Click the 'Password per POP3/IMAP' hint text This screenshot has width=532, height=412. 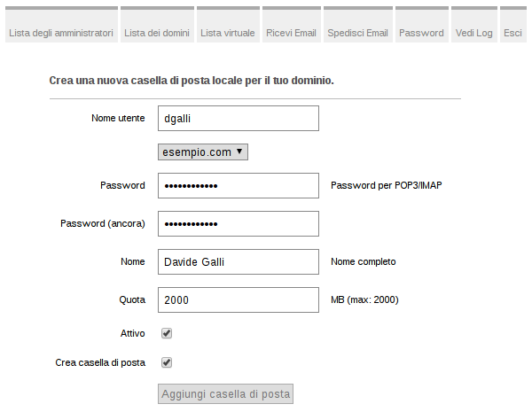tap(386, 186)
